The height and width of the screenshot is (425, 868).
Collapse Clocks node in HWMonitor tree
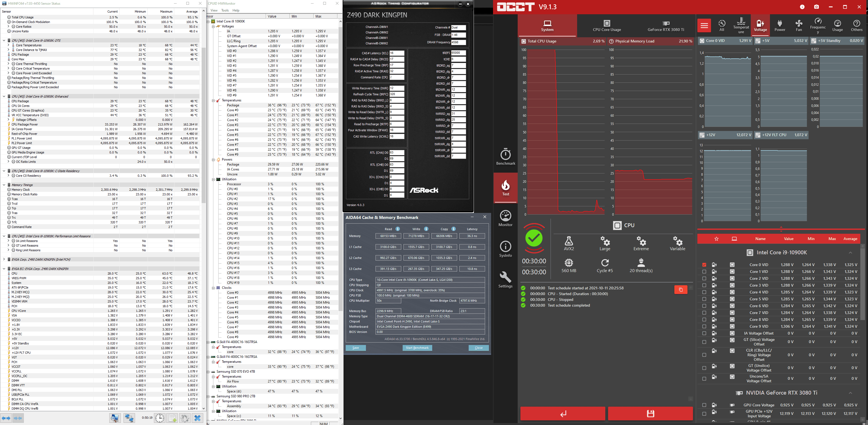coord(213,288)
